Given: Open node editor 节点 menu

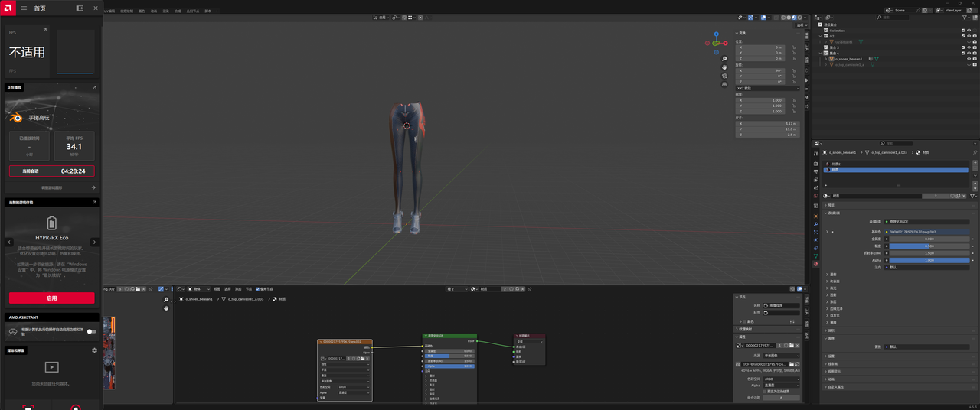Looking at the screenshot, I should 248,289.
